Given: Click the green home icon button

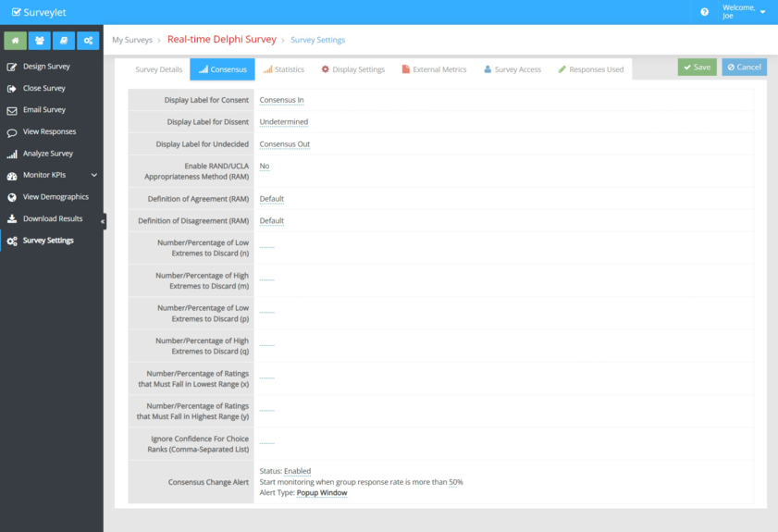Looking at the screenshot, I should coord(16,41).
